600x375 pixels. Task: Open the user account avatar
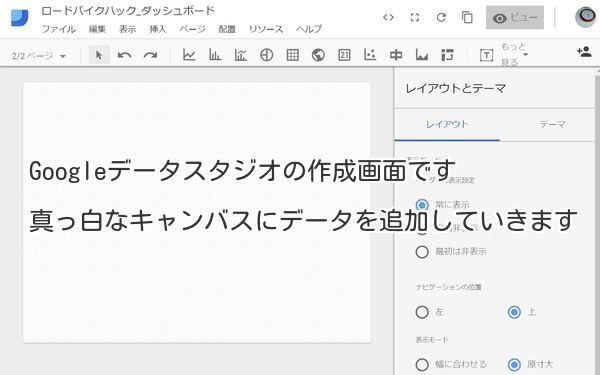click(x=585, y=17)
